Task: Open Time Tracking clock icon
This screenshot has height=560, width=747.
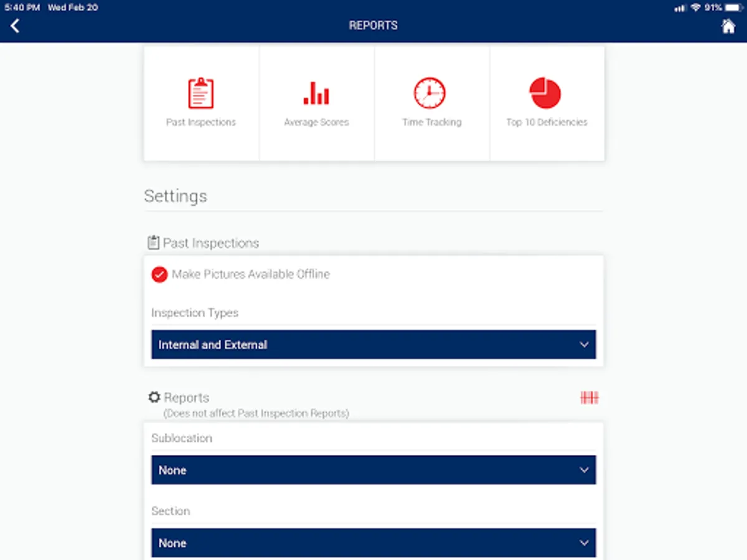Action: click(430, 93)
